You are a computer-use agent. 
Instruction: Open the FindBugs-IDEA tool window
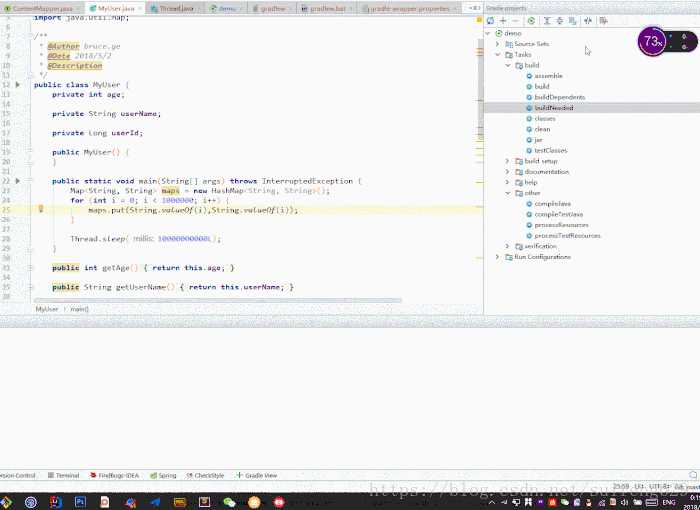pos(114,476)
